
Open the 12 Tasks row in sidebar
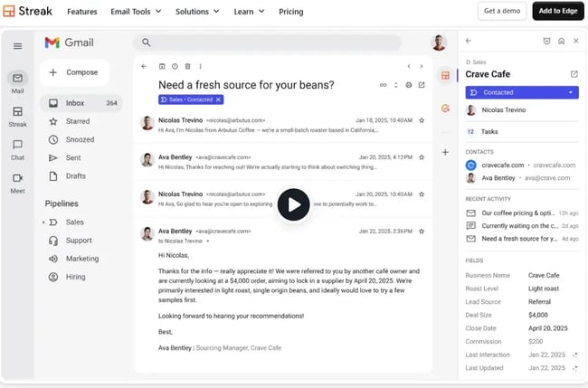pyautogui.click(x=522, y=131)
